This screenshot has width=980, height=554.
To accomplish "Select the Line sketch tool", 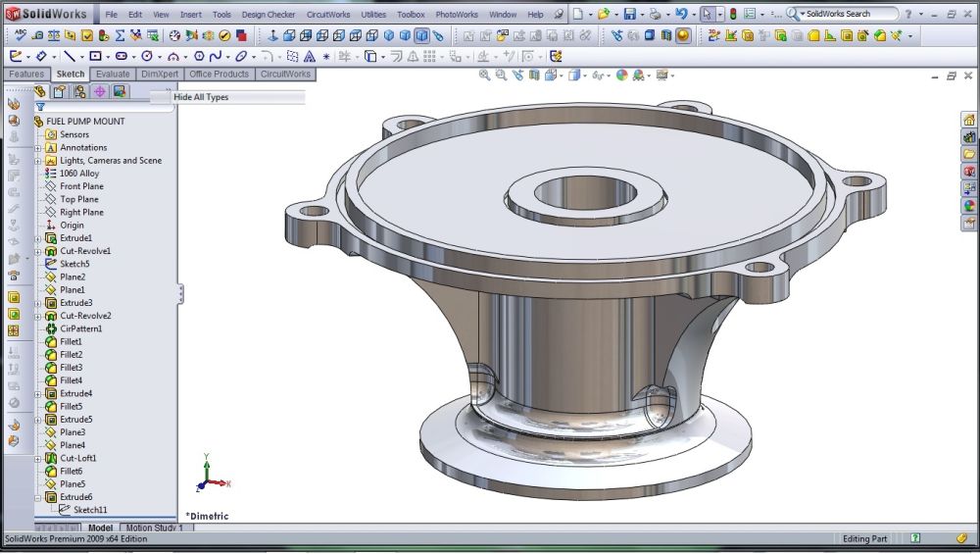I will tap(70, 56).
